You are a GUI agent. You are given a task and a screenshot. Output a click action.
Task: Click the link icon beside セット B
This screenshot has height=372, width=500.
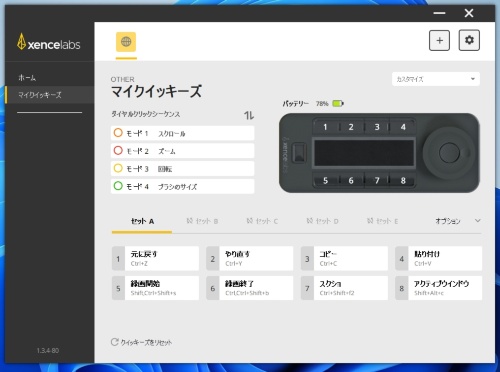pyautogui.click(x=189, y=221)
